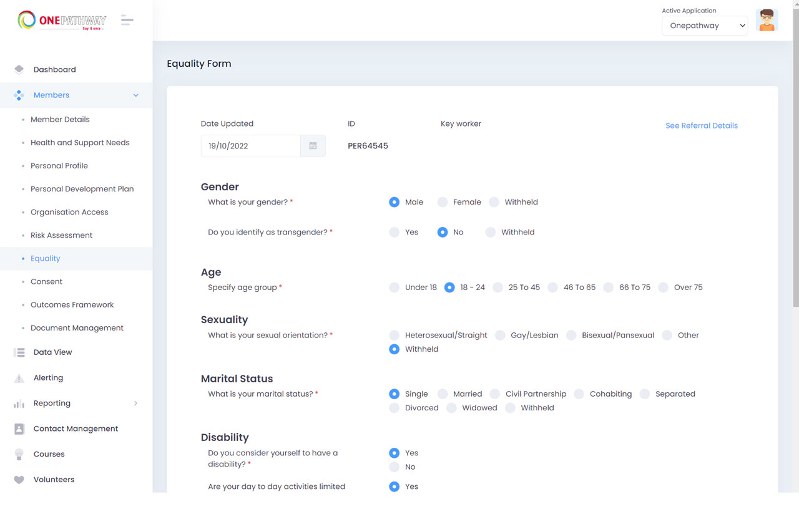This screenshot has height=532, width=799.
Task: Open Member Details page
Action: (60, 119)
